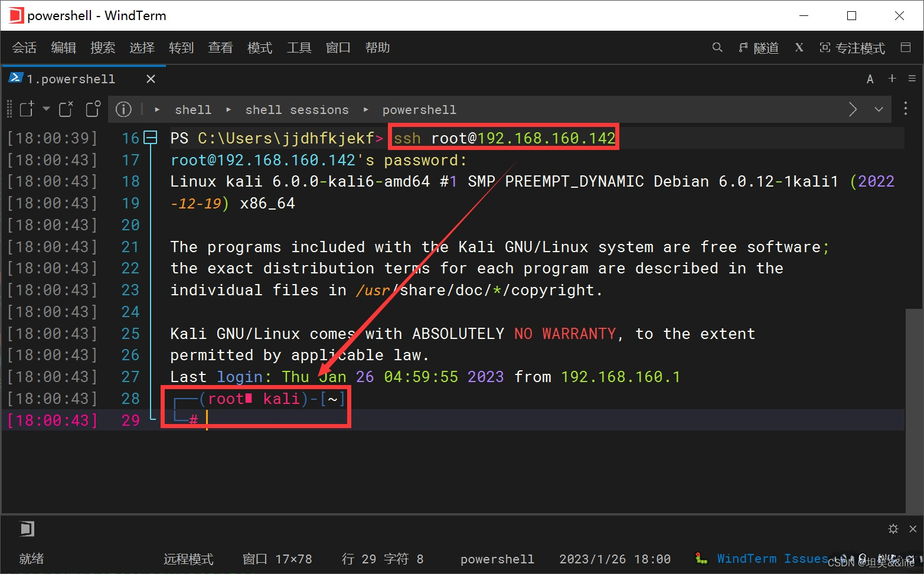
Task: Expand the path bar dropdown chevron
Action: (x=879, y=109)
